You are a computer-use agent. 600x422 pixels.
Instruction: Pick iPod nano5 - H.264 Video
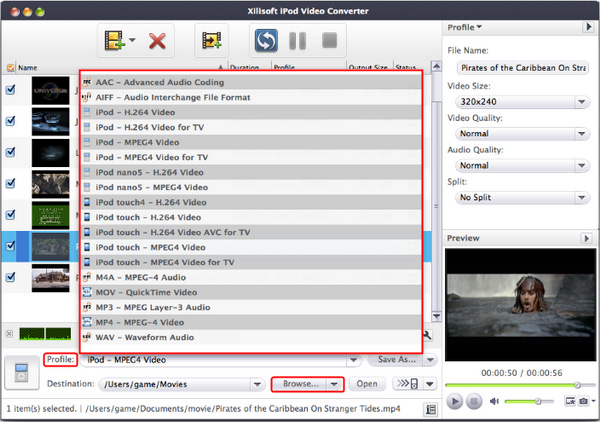click(x=251, y=172)
